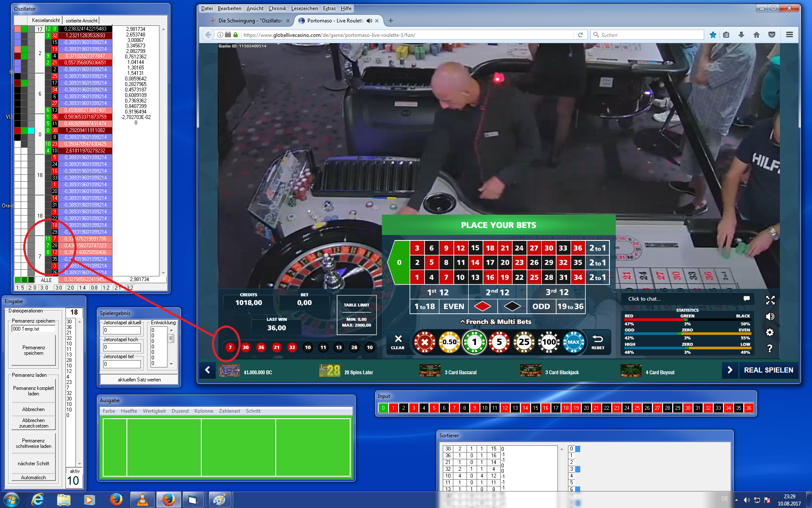This screenshot has width=812, height=508.
Task: Bet on the black diamond
Action: (512, 306)
